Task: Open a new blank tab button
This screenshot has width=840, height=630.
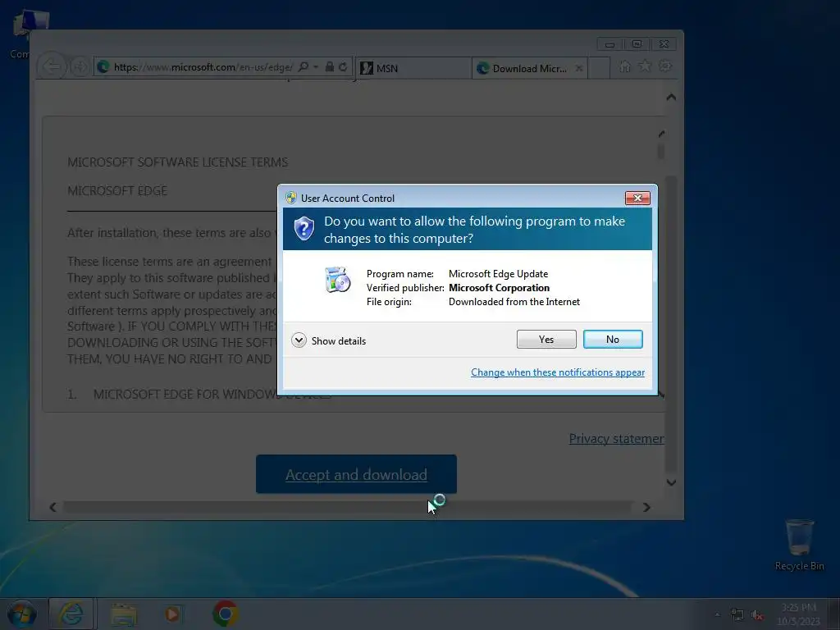Action: point(599,68)
